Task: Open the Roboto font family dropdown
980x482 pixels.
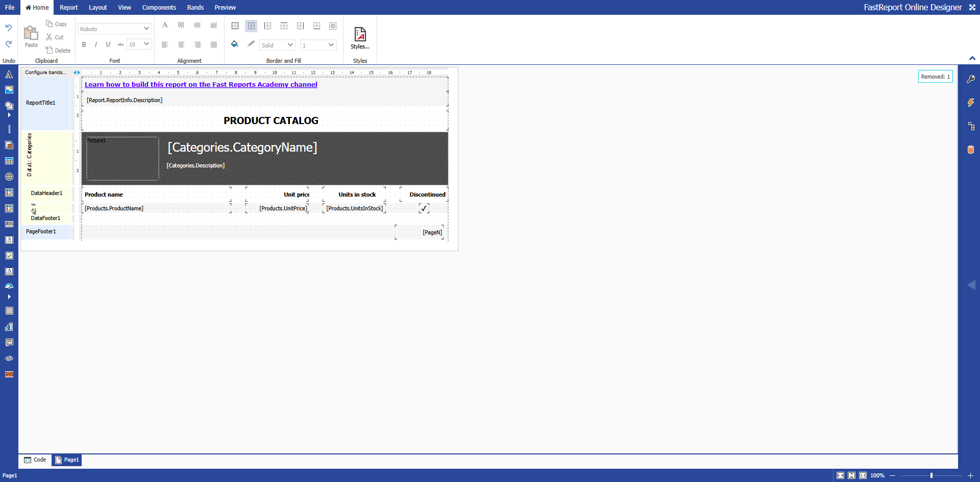Action: (115, 29)
